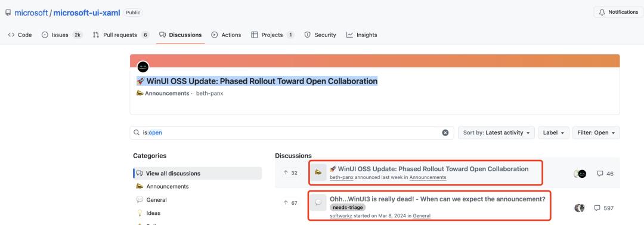Open the avatar on the pinned announcement card
Screen dimensions: 644x225
coord(143,67)
